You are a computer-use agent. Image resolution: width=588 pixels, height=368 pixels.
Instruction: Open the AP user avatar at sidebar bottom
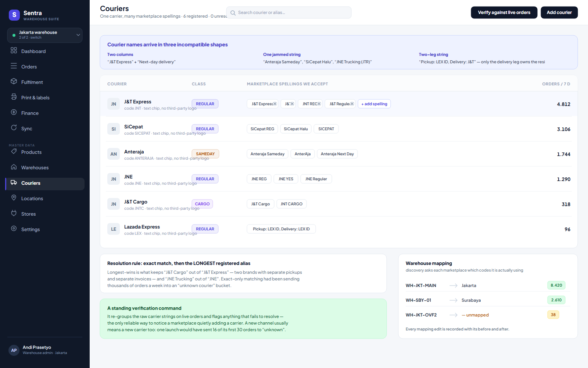pyautogui.click(x=14, y=350)
